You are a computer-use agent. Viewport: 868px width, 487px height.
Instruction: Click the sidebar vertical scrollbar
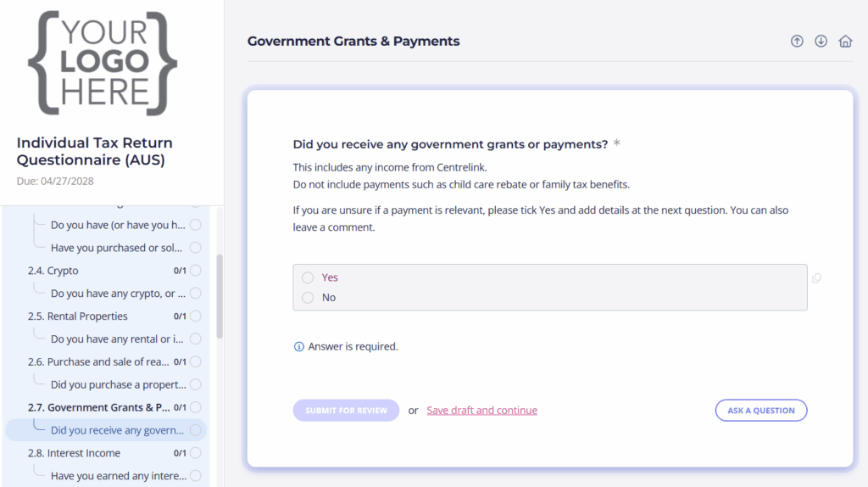(x=220, y=297)
